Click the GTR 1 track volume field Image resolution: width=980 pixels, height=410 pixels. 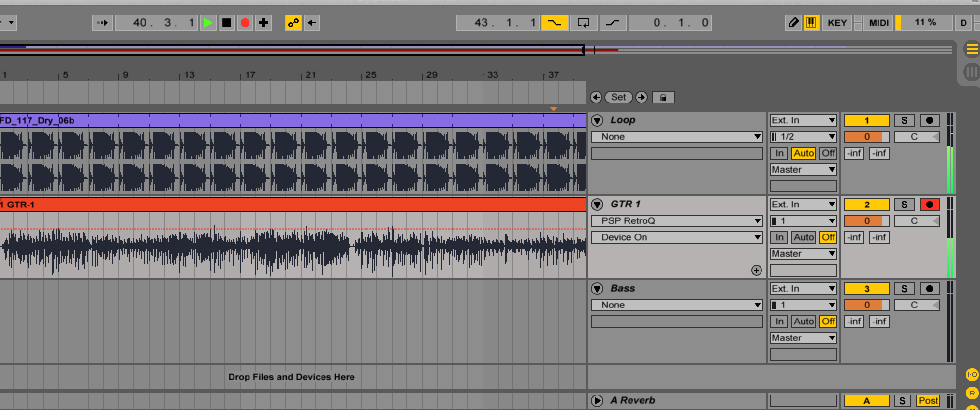coord(866,221)
